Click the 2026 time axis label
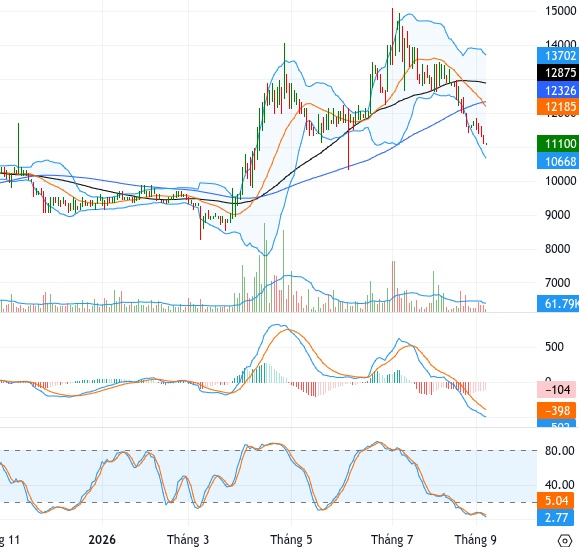The image size is (579, 547). tap(102, 540)
